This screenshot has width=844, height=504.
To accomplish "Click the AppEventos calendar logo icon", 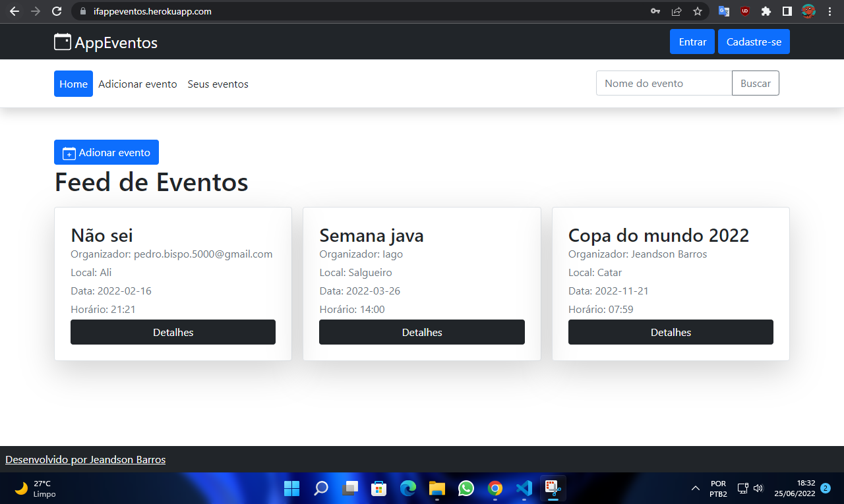I will click(x=63, y=42).
